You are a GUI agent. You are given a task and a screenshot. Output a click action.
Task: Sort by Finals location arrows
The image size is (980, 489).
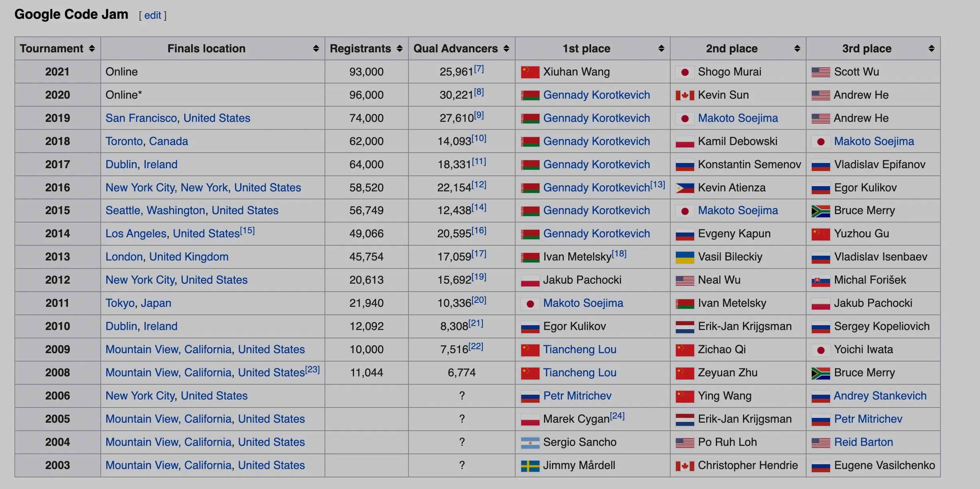(x=316, y=49)
